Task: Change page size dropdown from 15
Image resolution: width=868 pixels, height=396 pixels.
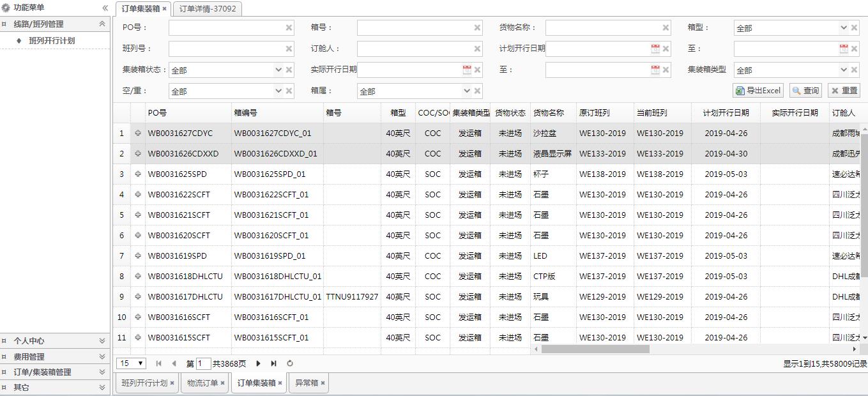Action: [x=132, y=363]
